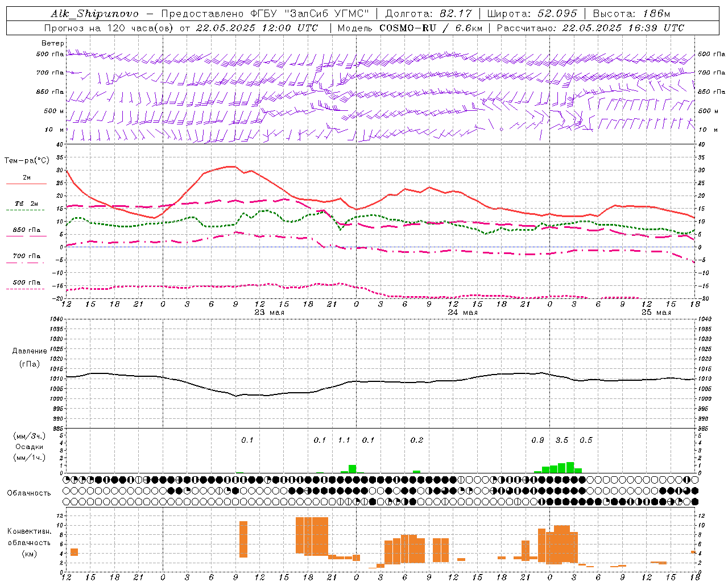Viewport: 728px width, 582px height.
Task: Click the '0.5' three-hour precipitation value
Action: point(586,440)
